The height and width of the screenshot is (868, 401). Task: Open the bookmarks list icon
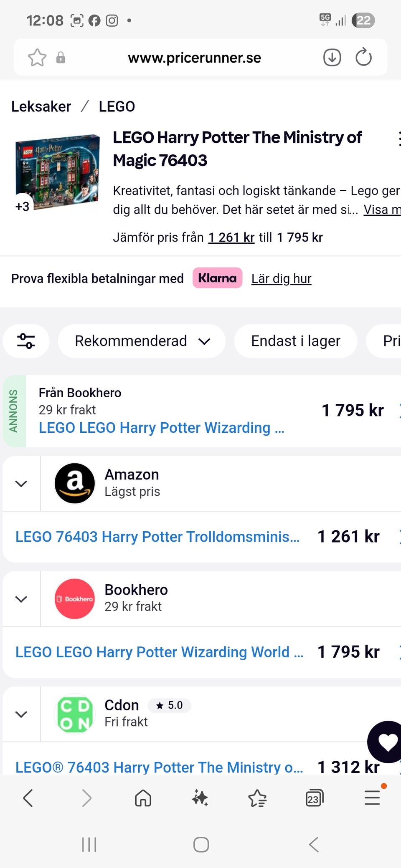[x=257, y=798]
